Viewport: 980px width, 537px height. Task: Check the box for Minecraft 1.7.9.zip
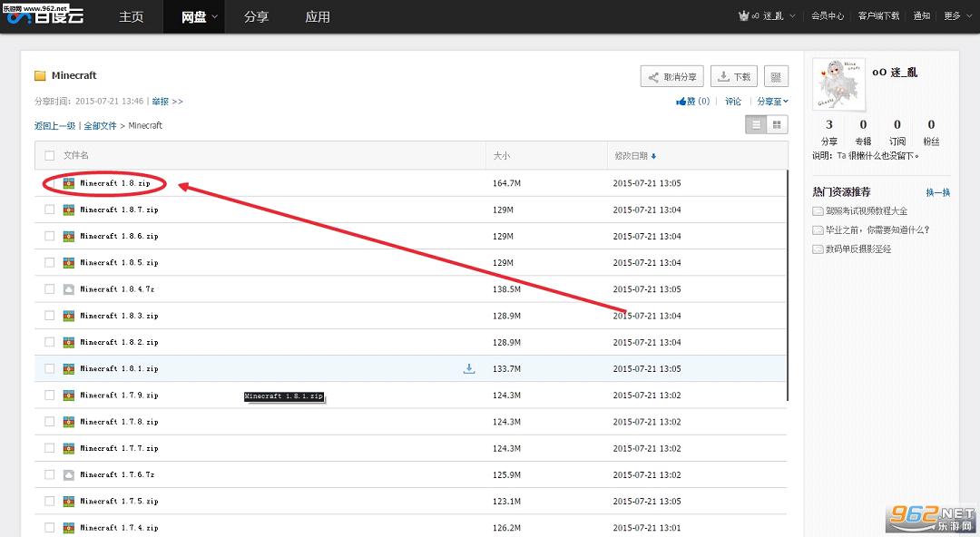coord(49,395)
